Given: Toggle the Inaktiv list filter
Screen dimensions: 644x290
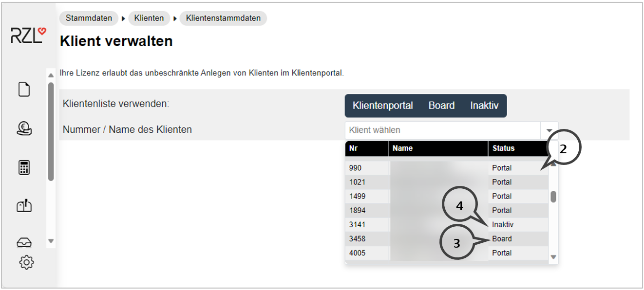Looking at the screenshot, I should click(x=484, y=106).
